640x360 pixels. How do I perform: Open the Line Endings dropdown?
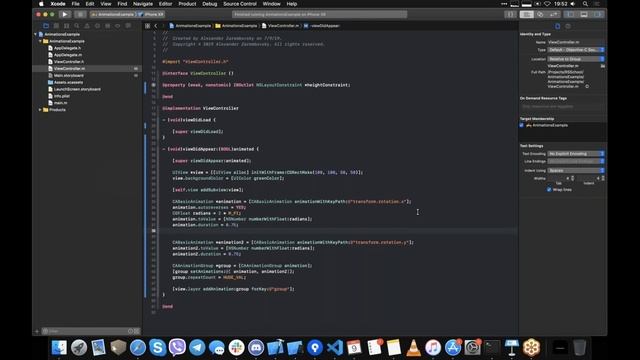click(576, 162)
